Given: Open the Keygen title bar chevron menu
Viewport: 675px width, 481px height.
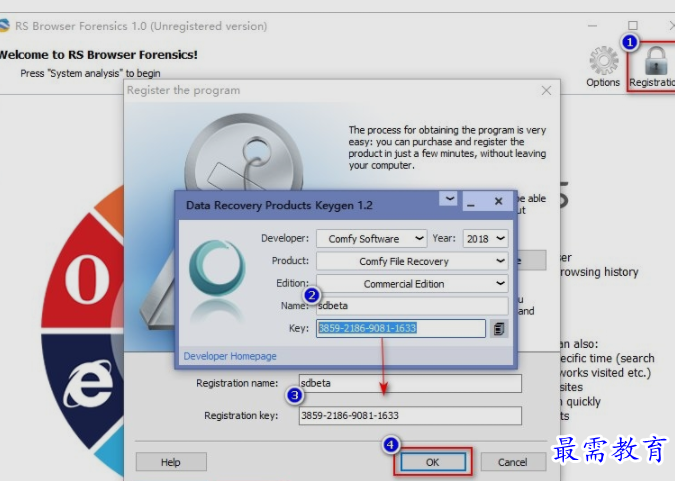Looking at the screenshot, I should pos(449,199).
